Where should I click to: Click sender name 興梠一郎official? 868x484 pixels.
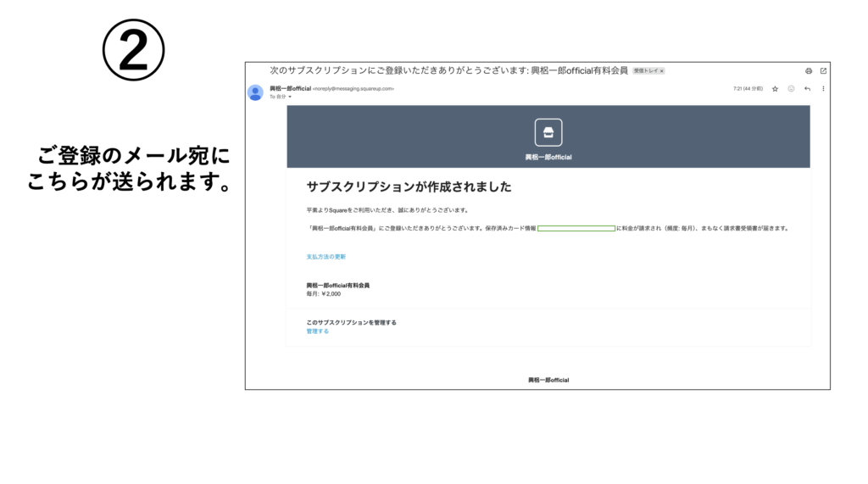pyautogui.click(x=290, y=89)
